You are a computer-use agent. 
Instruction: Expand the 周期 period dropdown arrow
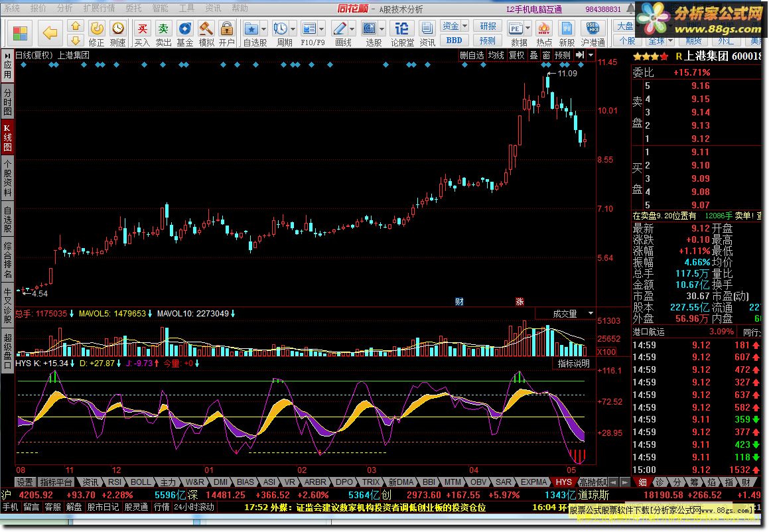[293, 29]
